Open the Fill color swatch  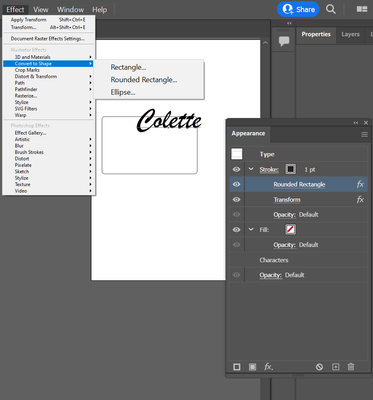(290, 229)
